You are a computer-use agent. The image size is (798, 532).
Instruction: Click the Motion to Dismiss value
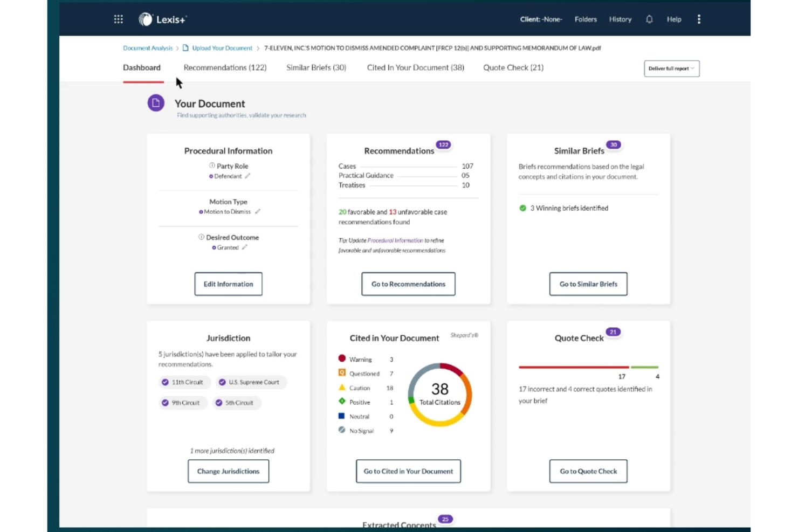click(227, 212)
